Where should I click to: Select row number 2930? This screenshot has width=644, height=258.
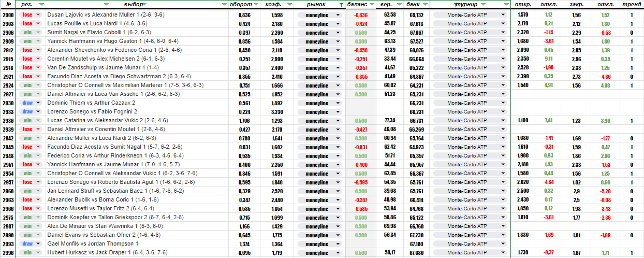pyautogui.click(x=8, y=103)
